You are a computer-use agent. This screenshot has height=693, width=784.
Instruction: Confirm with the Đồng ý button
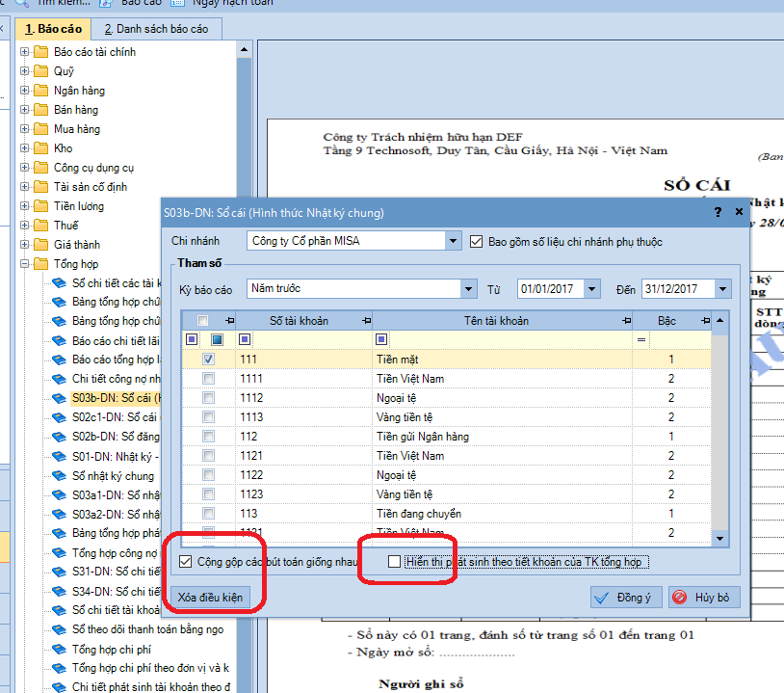[626, 598]
